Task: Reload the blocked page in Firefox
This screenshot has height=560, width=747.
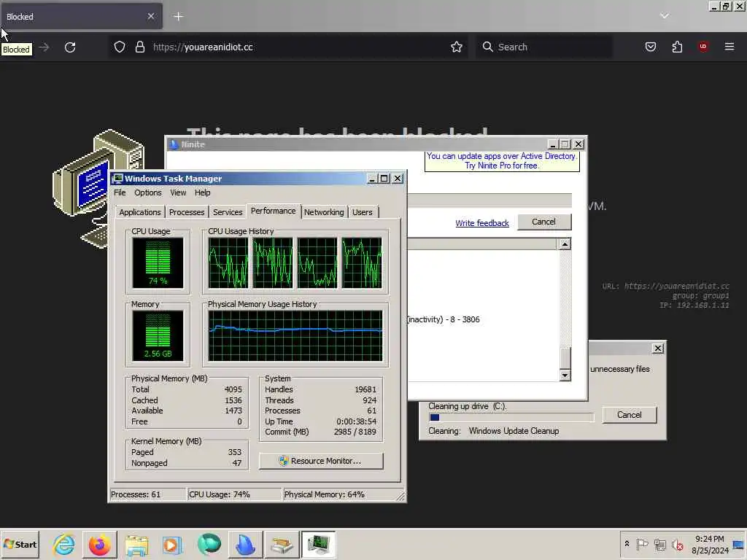Action: [70, 47]
